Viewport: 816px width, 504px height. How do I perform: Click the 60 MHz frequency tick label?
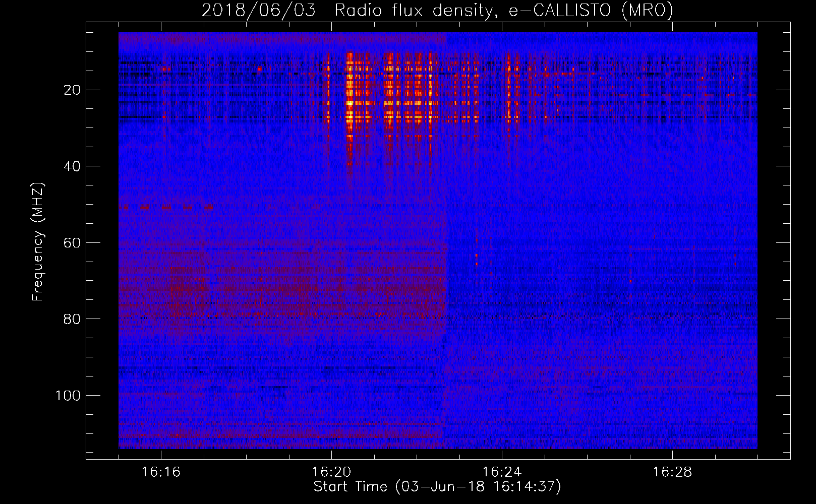coord(73,243)
